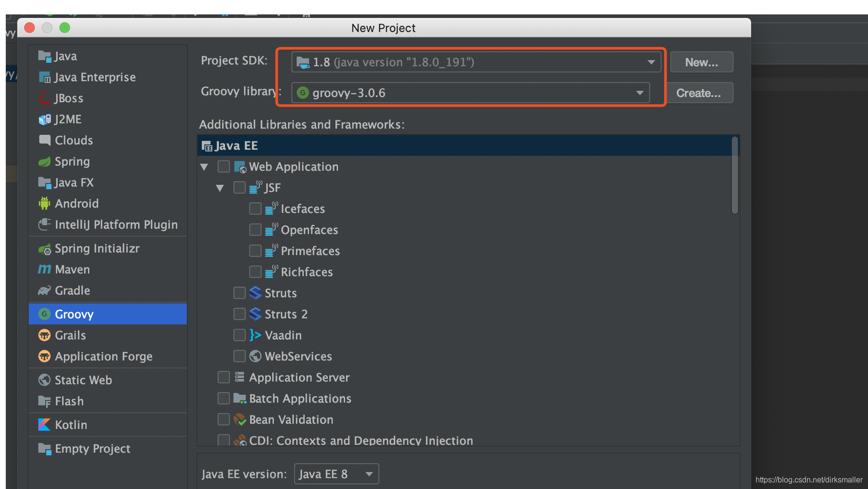Select the Static Web globe icon
Viewport: 868px width, 489px height.
coord(44,380)
